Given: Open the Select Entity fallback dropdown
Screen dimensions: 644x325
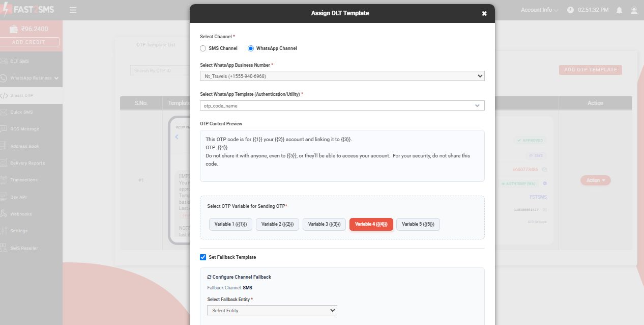Looking at the screenshot, I should pyautogui.click(x=272, y=310).
